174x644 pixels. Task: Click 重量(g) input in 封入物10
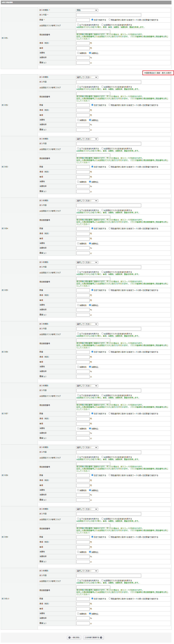click(83, 623)
